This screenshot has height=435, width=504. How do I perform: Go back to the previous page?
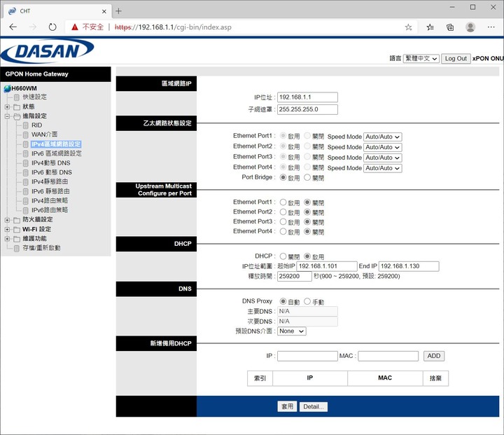pyautogui.click(x=13, y=27)
